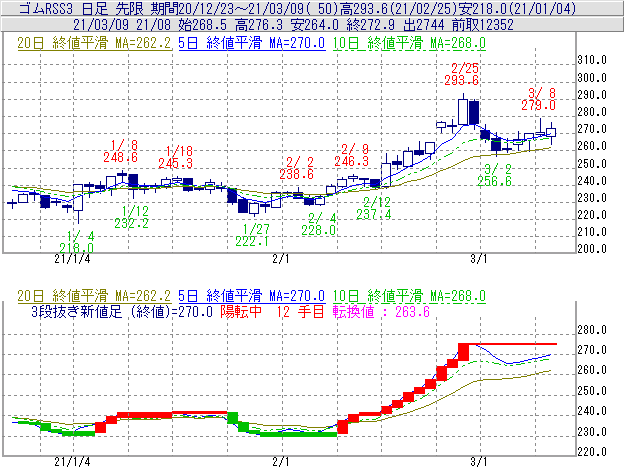This screenshot has height=473, width=624.
Task: Click the 3/1 date on lower chart axis
Action: [x=479, y=462]
